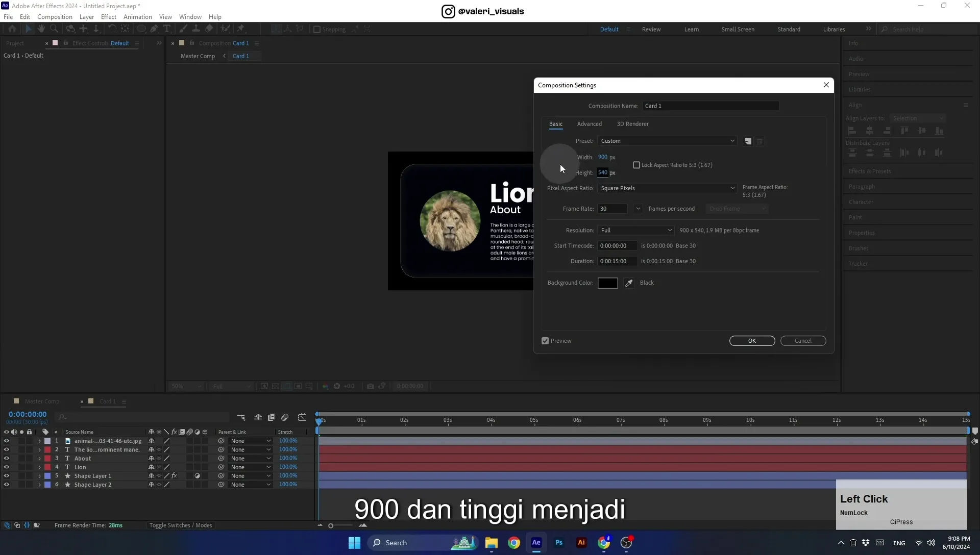Open the Resolution dropdown set to Full

pyautogui.click(x=636, y=231)
